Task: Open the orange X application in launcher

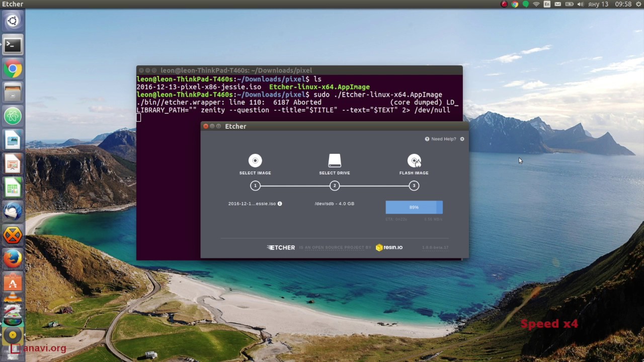Action: (x=13, y=235)
